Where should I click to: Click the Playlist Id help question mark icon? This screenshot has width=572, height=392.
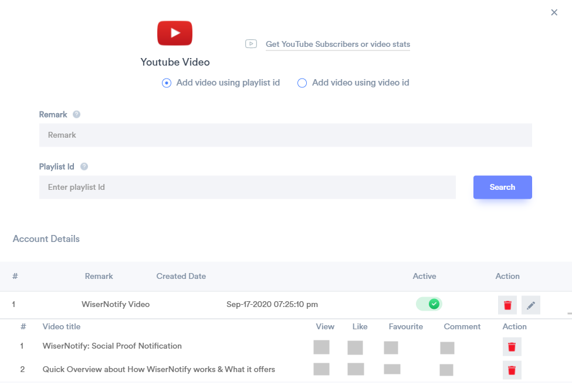[84, 166]
